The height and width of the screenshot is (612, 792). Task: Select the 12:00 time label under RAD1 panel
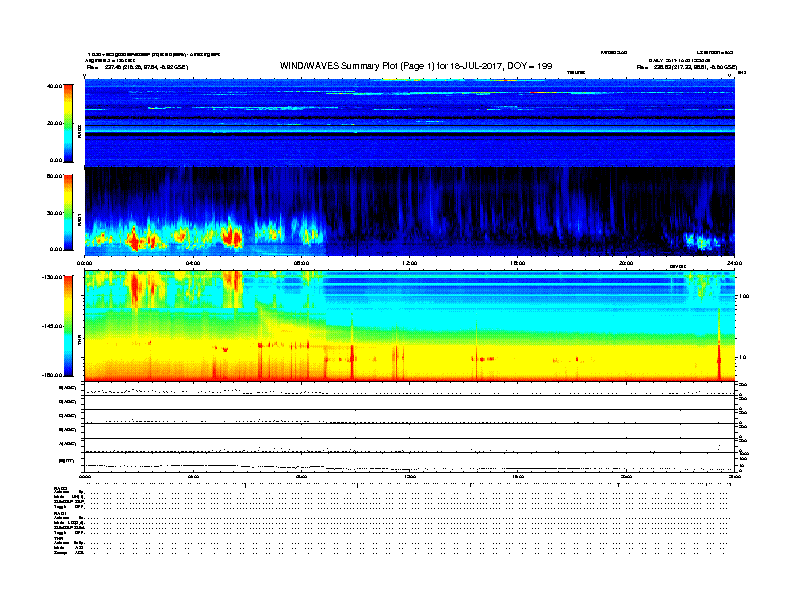409,263
